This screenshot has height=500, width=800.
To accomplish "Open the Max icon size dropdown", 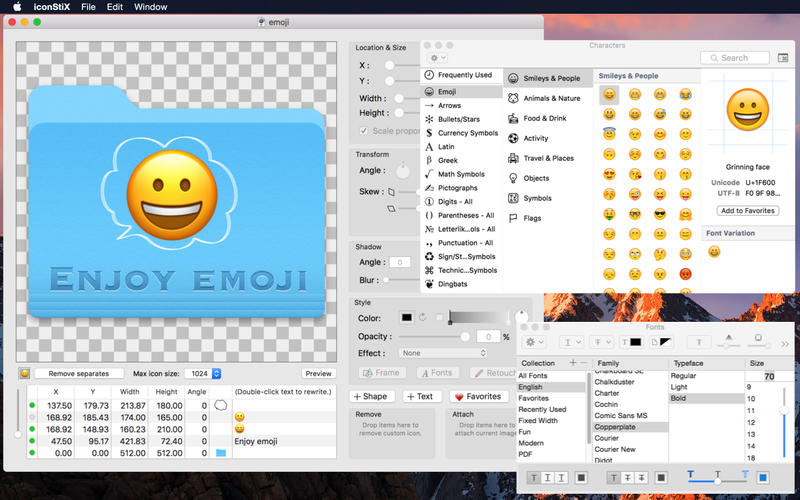I will point(216,373).
